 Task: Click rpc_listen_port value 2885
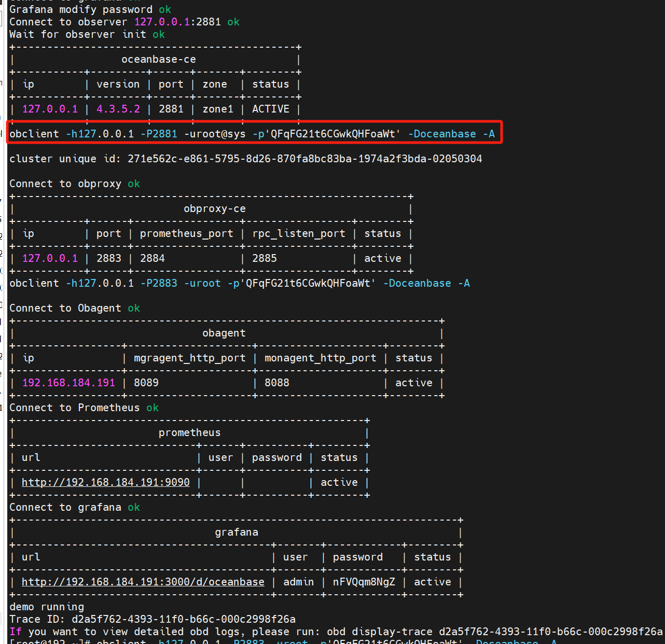pyautogui.click(x=265, y=258)
